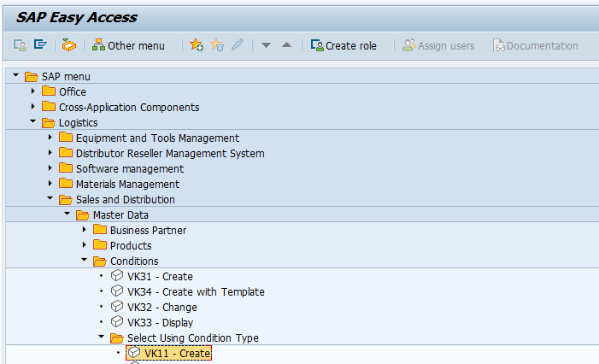This screenshot has height=364, width=599.
Task: Select the Master Data tree label
Action: 120,215
